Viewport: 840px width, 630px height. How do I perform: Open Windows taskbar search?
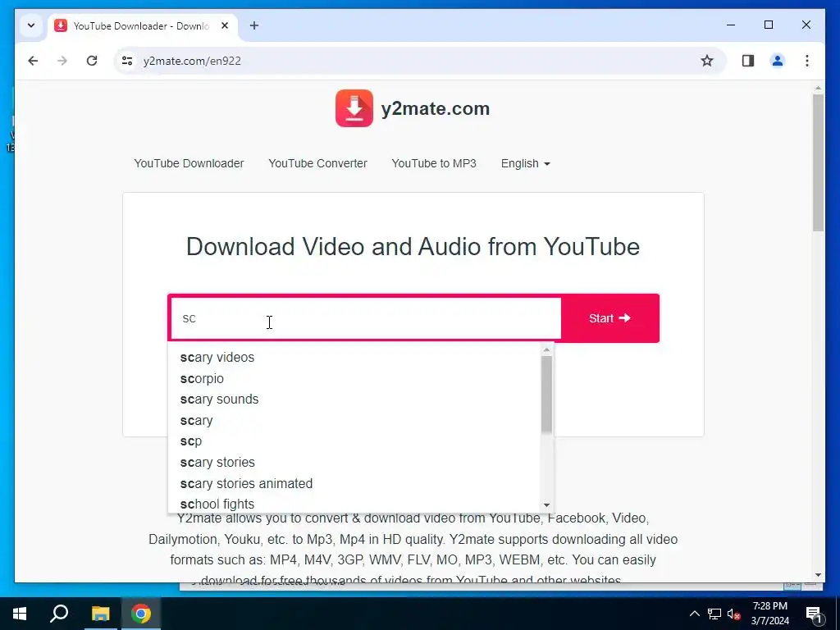coord(59,614)
